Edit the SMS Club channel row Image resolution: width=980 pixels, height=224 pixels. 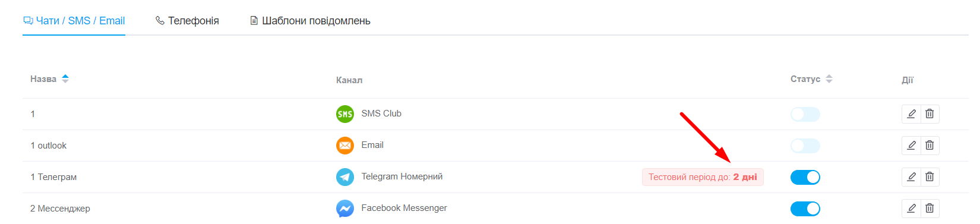[911, 113]
